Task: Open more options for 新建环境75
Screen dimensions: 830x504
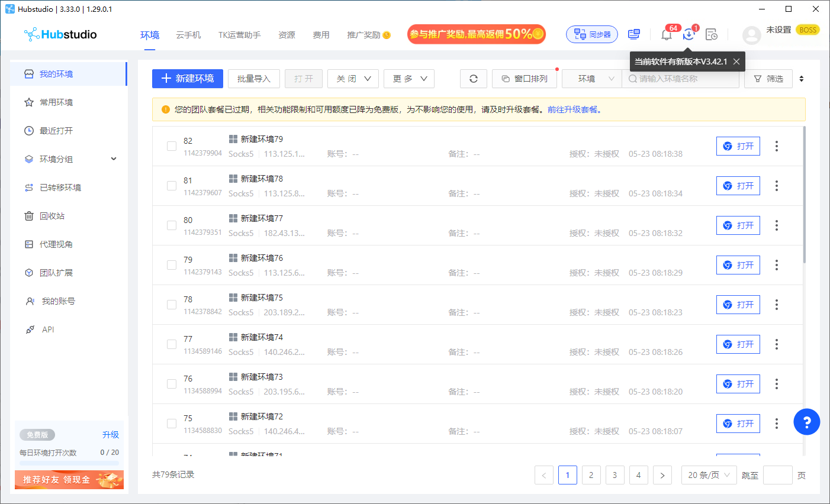Action: pyautogui.click(x=777, y=305)
